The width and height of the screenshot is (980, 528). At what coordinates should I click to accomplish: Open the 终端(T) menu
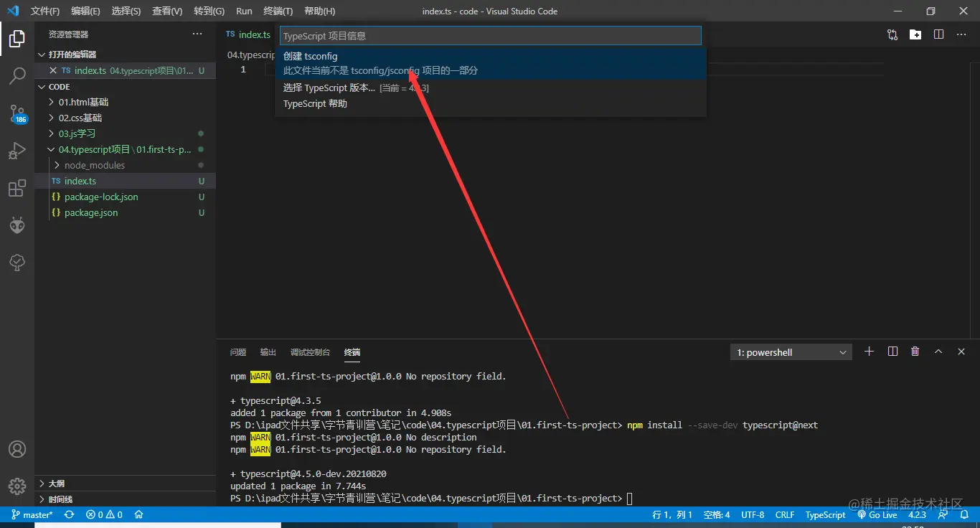[278, 11]
